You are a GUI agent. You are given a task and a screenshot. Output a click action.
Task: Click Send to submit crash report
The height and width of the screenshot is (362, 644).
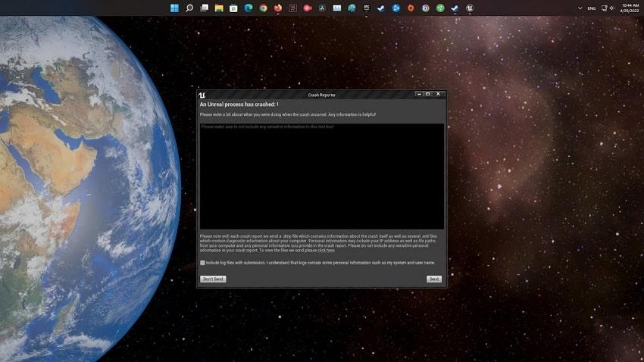pyautogui.click(x=433, y=279)
